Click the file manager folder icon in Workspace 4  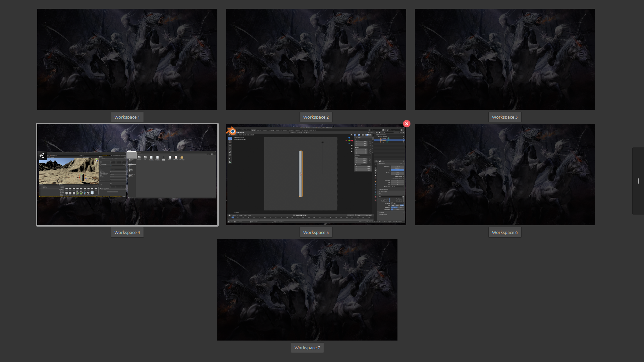tap(131, 155)
